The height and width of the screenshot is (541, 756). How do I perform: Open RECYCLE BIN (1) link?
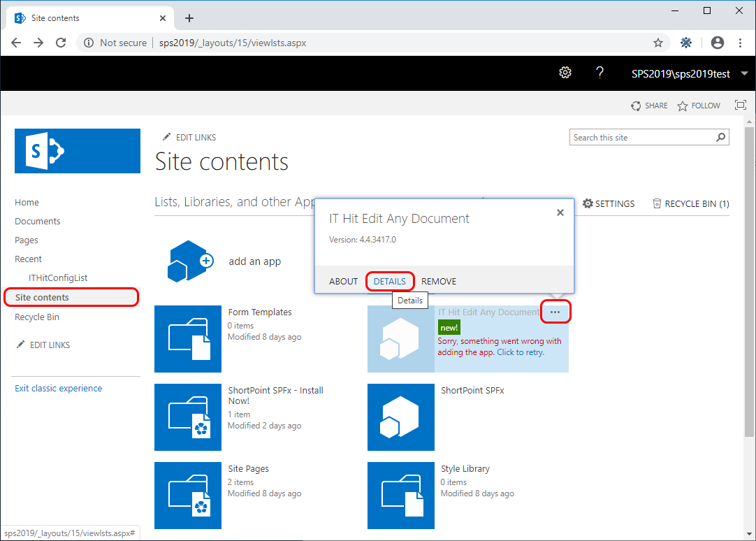click(x=691, y=203)
